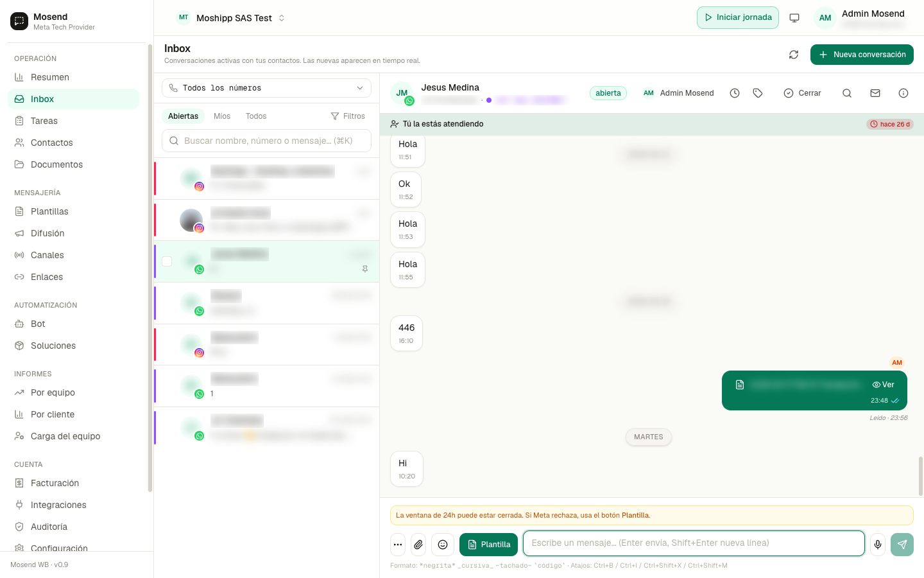Open the conversation tag icon

[x=758, y=93]
